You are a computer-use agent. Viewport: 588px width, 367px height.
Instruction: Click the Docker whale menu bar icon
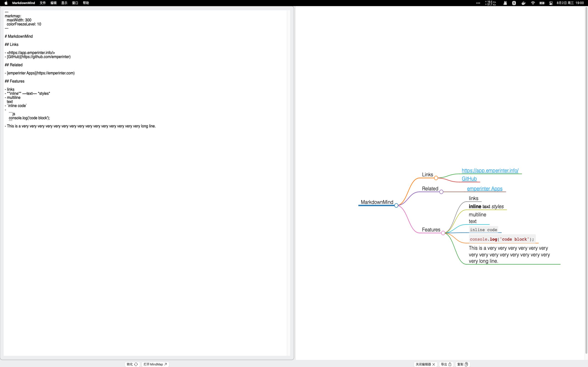pyautogui.click(x=523, y=3)
